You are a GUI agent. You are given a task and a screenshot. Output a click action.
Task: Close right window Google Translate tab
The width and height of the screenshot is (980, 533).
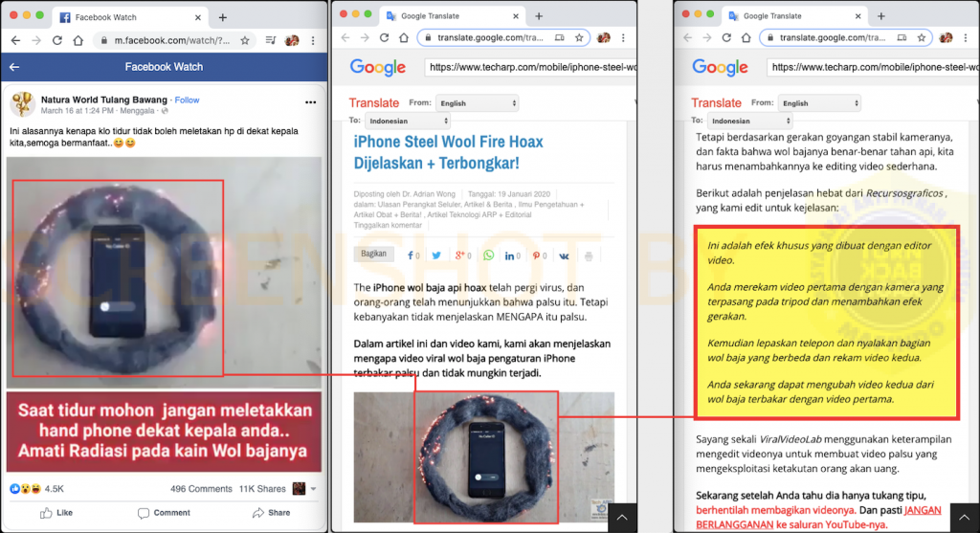point(857,16)
